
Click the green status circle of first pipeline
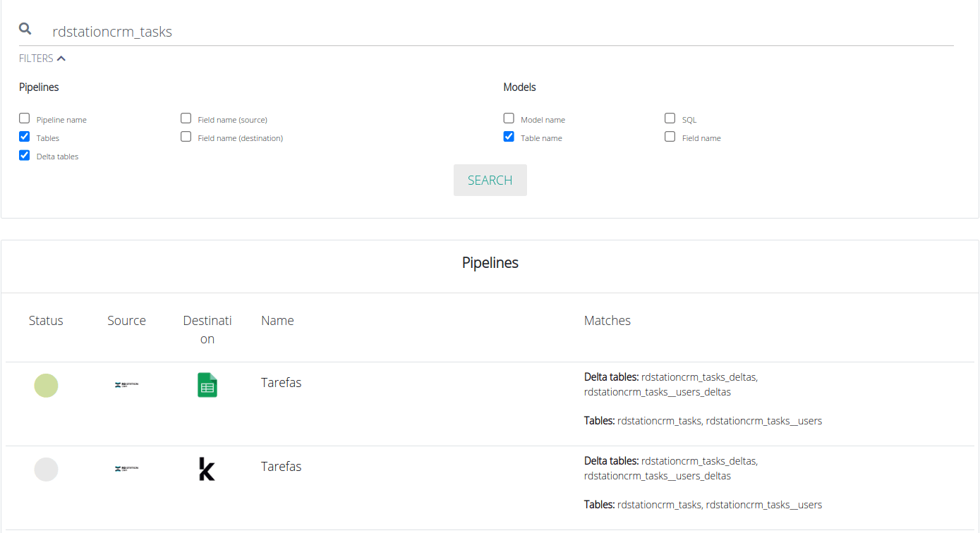click(x=46, y=386)
